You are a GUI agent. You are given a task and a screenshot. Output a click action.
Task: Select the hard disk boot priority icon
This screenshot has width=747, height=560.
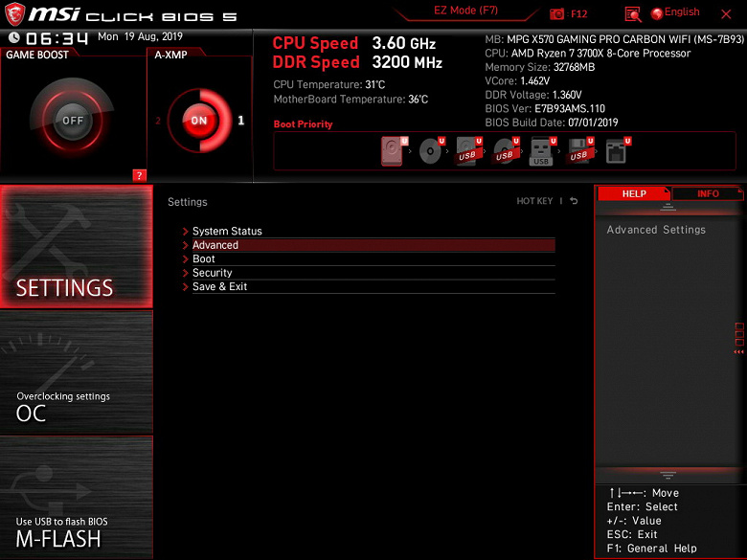(x=393, y=151)
